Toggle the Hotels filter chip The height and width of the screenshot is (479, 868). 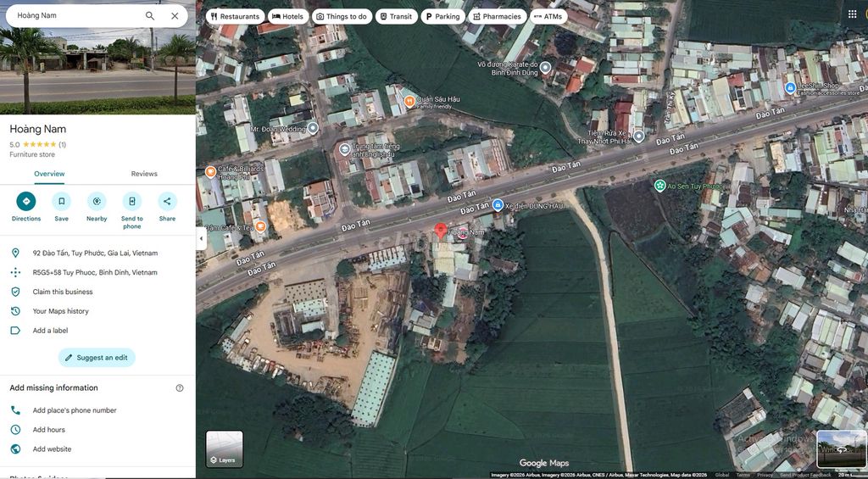point(287,16)
